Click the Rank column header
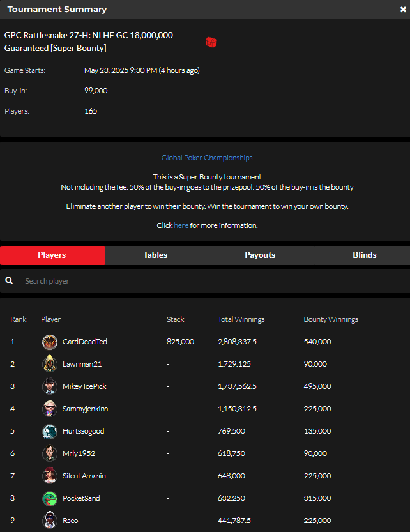 coord(19,319)
